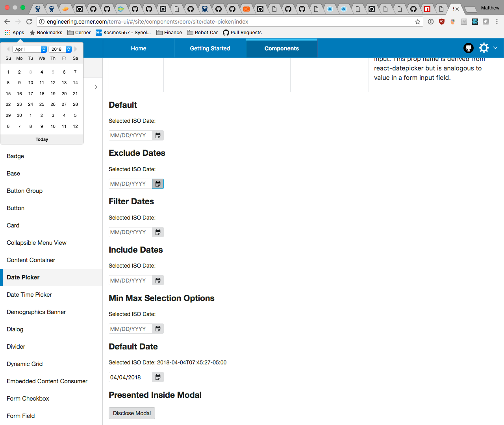Viewport: 504px width, 425px height.
Task: Advance to next month with the arrow icon
Action: point(75,49)
